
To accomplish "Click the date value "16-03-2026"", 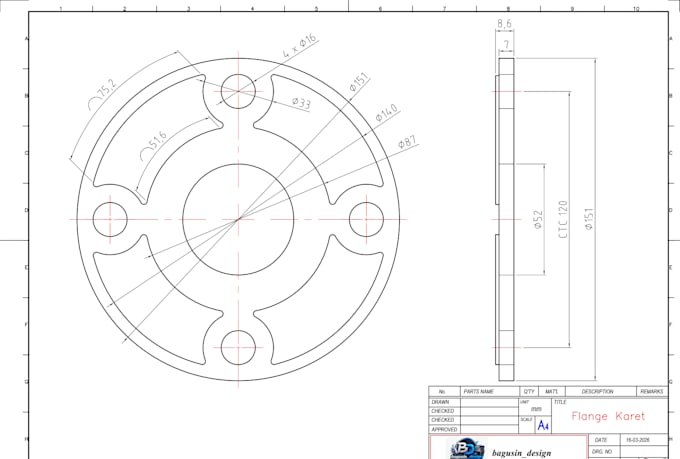I will tap(638, 440).
